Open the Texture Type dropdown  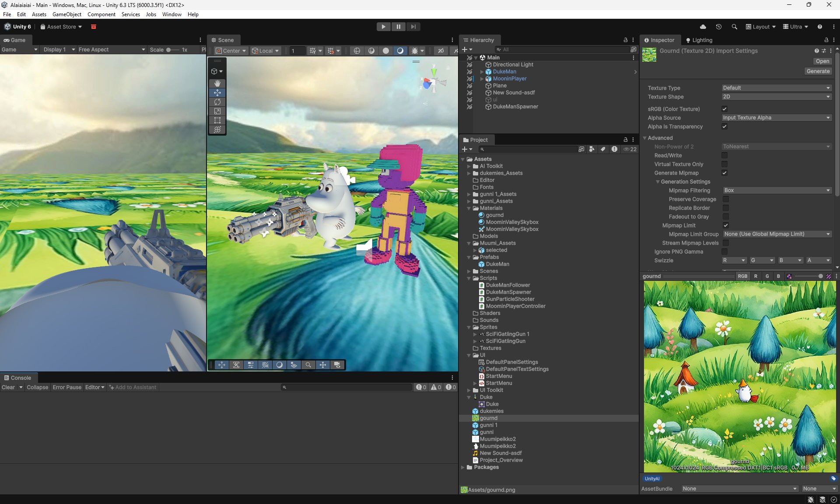point(776,88)
